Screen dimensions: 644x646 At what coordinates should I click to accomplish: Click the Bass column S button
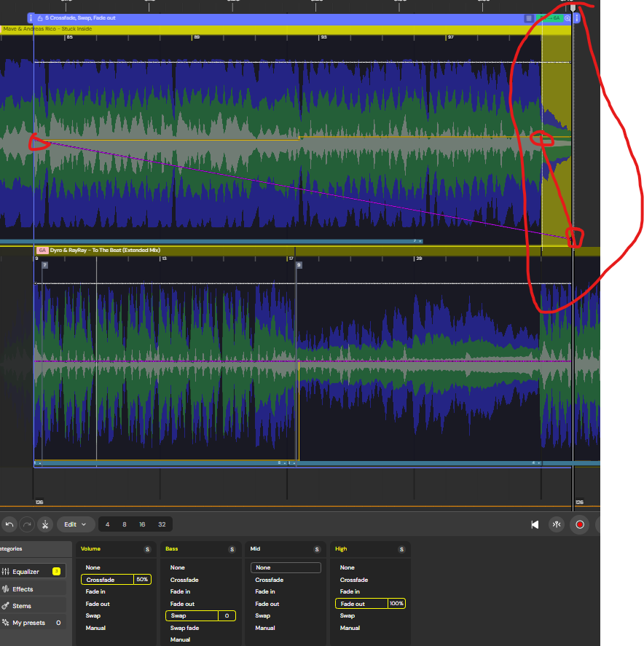[x=232, y=549]
